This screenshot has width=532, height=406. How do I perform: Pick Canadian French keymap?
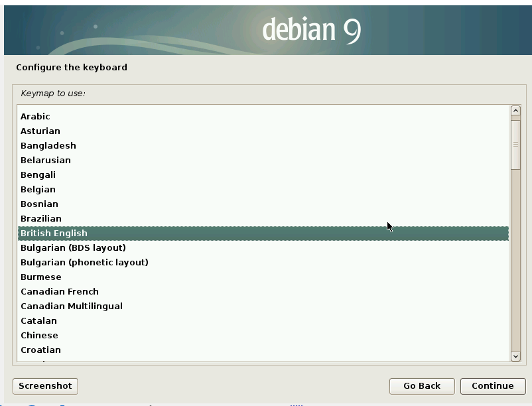point(60,292)
